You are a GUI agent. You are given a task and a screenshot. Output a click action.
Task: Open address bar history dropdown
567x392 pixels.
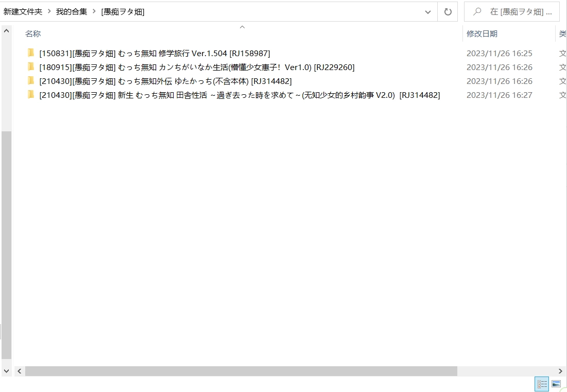tap(428, 12)
